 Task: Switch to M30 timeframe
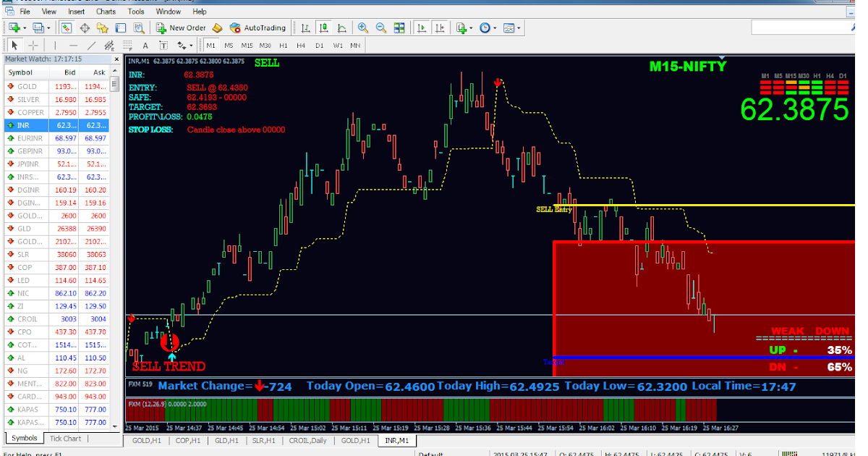(x=265, y=46)
